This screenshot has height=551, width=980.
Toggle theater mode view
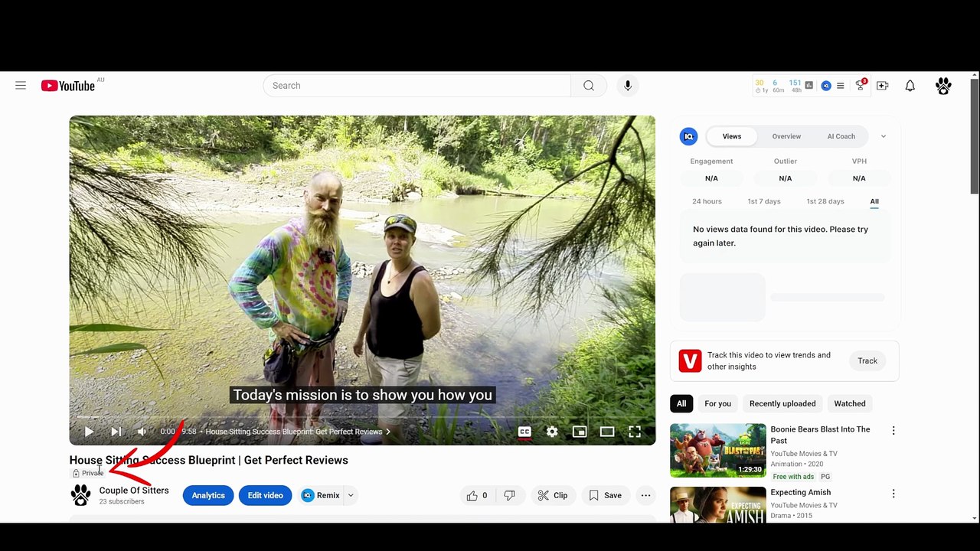(607, 432)
